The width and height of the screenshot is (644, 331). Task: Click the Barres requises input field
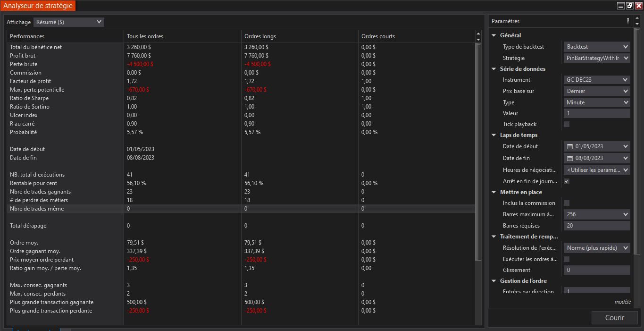point(597,226)
